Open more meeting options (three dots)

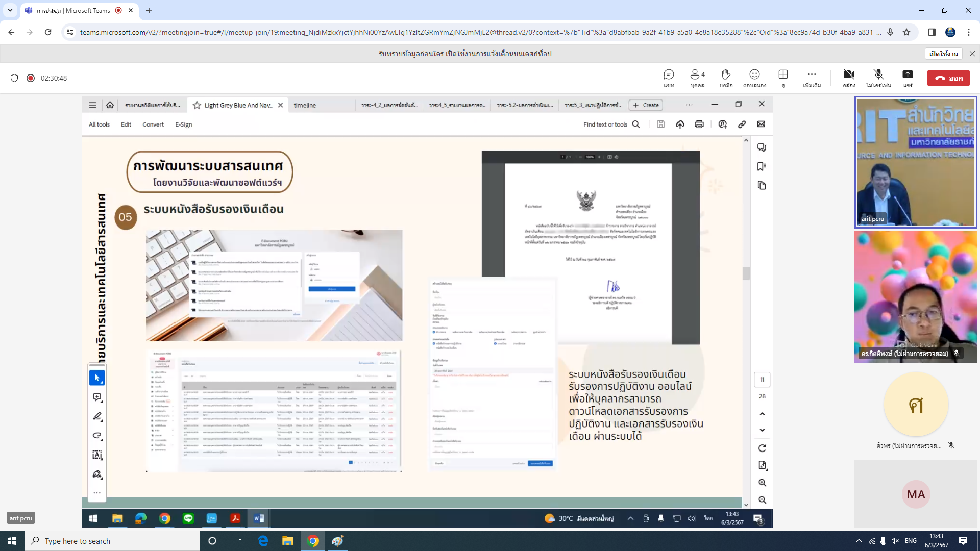click(812, 78)
